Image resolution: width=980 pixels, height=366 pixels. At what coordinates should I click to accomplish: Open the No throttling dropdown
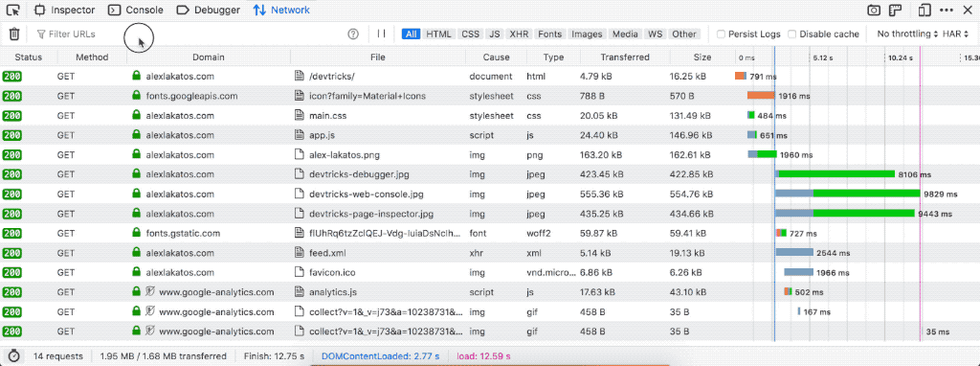(907, 34)
